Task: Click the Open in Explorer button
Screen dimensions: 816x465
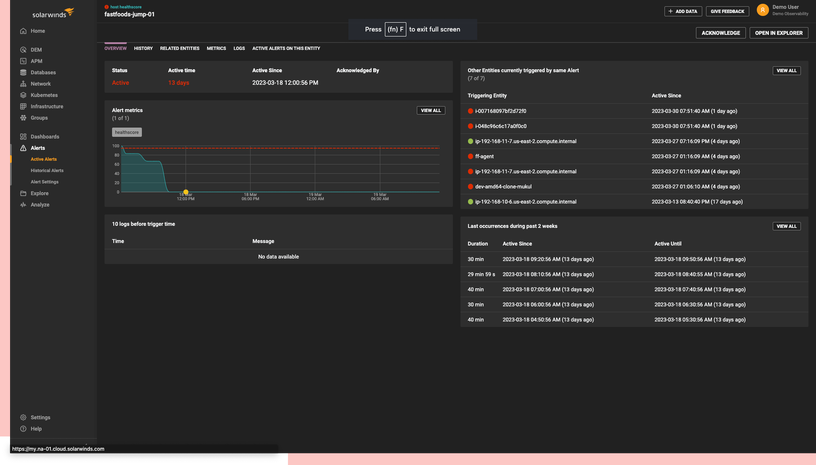Action: [778, 33]
